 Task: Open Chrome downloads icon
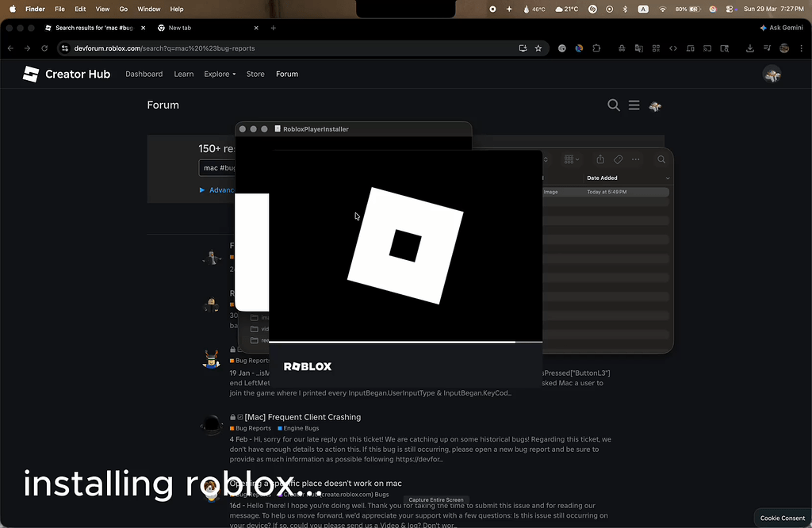750,48
